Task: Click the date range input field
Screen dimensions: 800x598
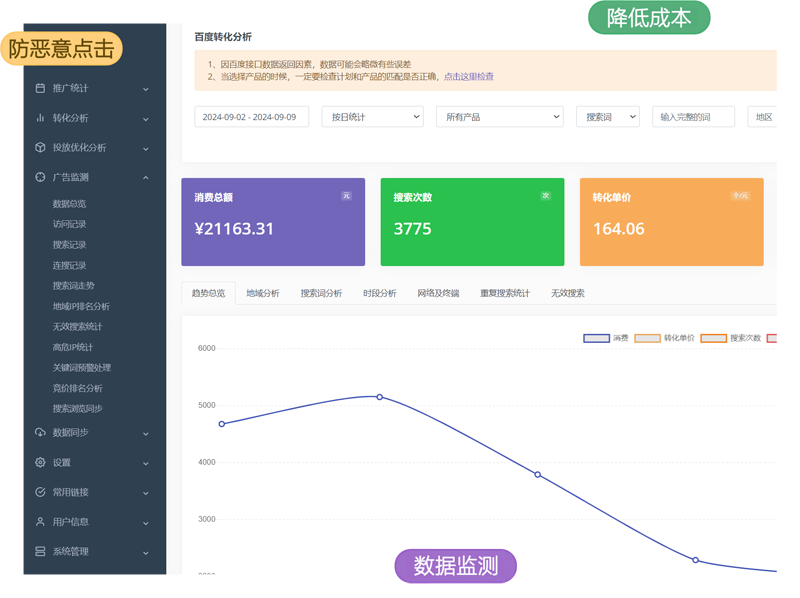Action: pyautogui.click(x=251, y=117)
